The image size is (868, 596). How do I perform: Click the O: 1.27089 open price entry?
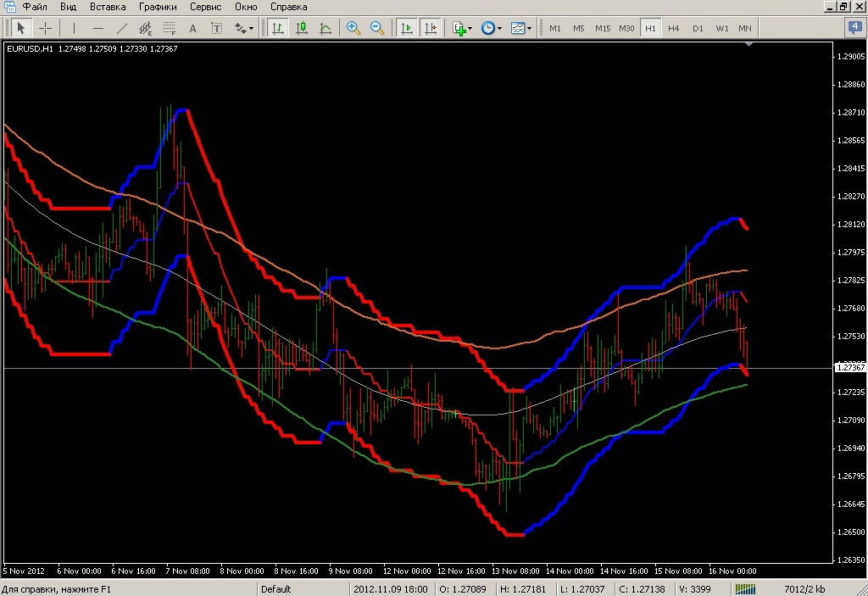463,589
